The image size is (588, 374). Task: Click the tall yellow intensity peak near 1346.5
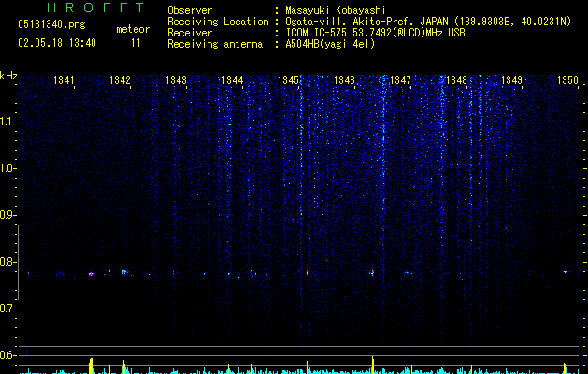[x=373, y=365]
